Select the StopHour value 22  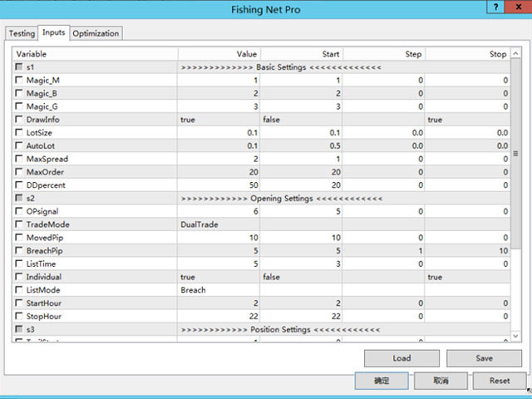click(x=254, y=316)
